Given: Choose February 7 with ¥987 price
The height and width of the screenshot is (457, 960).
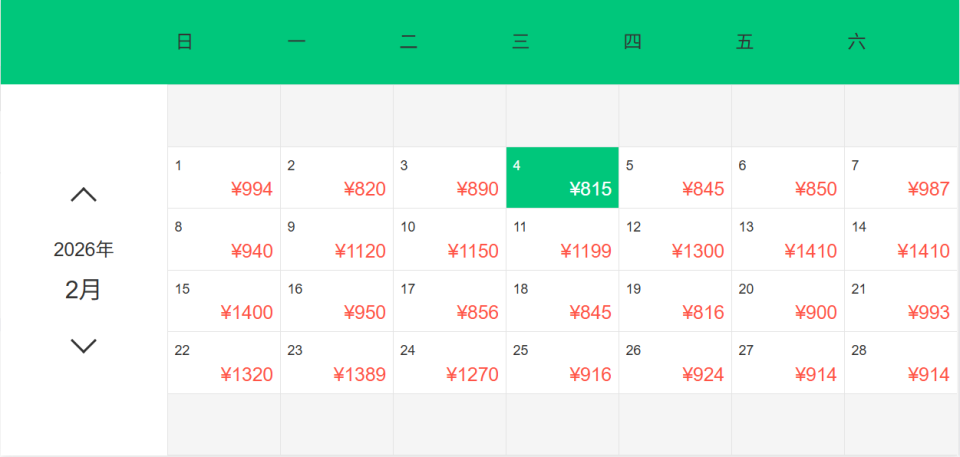Looking at the screenshot, I should click(x=901, y=178).
